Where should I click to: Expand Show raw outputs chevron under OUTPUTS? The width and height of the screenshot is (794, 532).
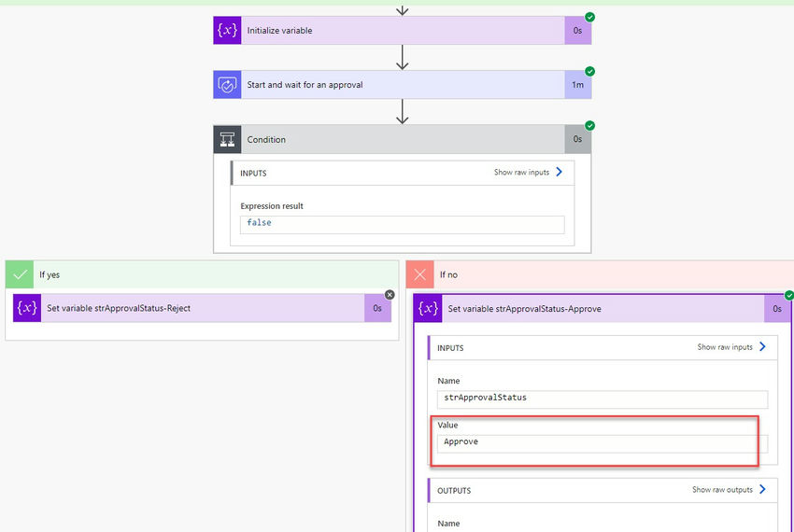762,489
